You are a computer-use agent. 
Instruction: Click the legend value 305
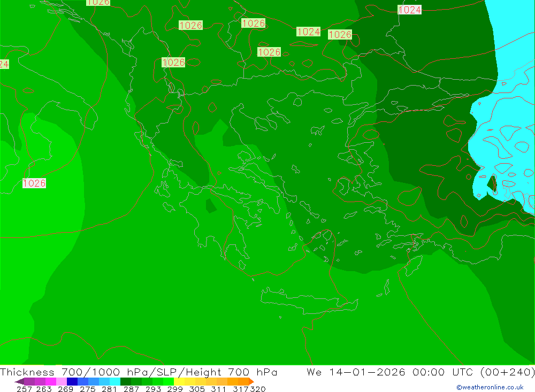coord(196,389)
